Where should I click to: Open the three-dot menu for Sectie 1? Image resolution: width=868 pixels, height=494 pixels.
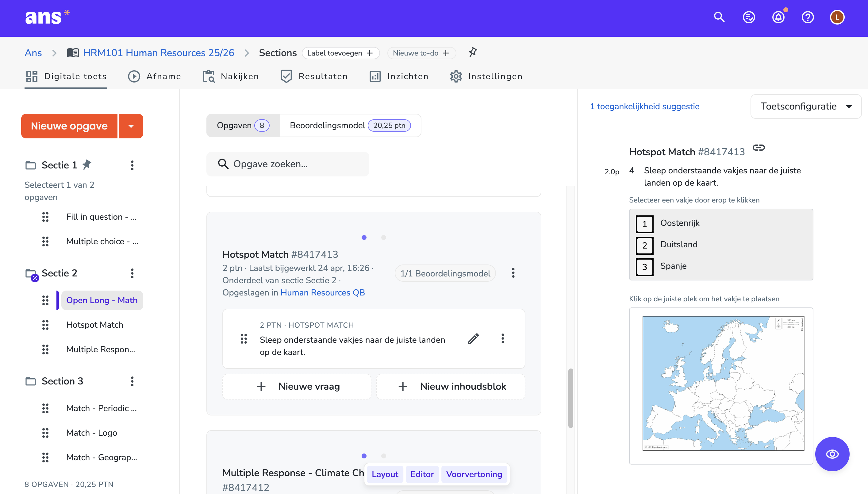click(132, 165)
